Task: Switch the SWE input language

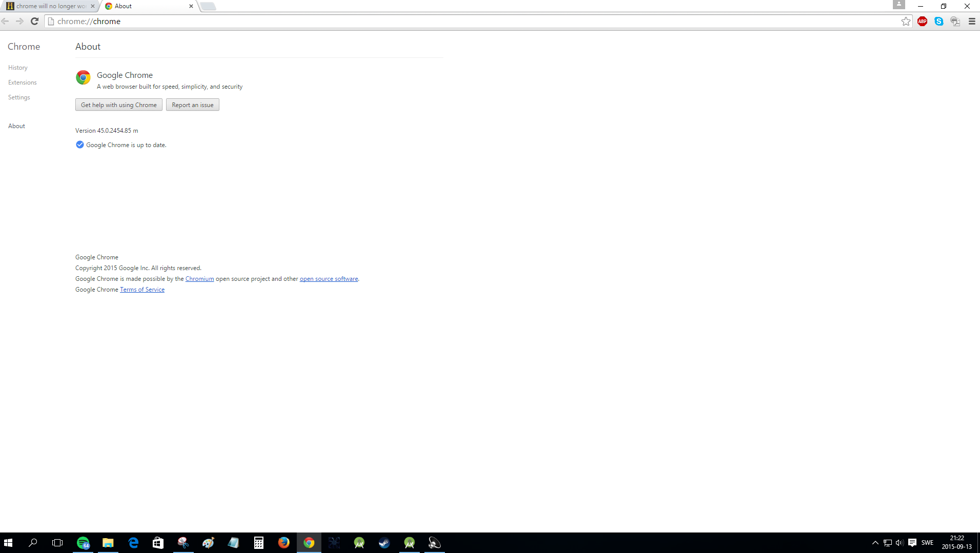Action: pyautogui.click(x=927, y=543)
